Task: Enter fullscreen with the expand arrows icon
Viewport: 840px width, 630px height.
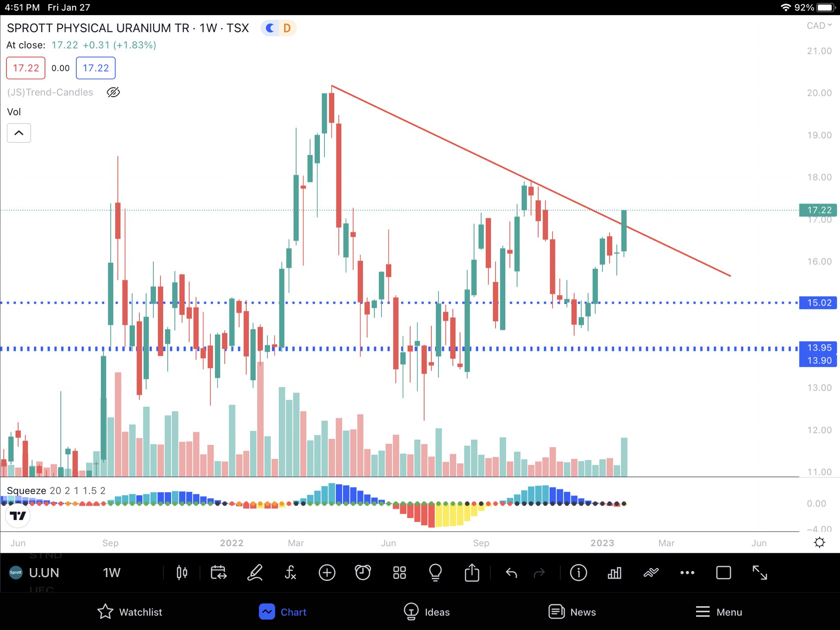Action: point(760,573)
